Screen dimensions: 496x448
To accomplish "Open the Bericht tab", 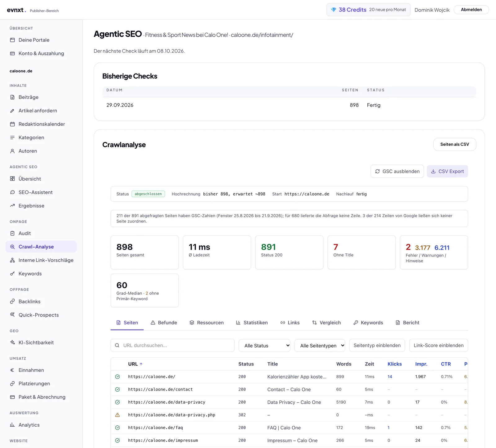I will click(x=407, y=323).
